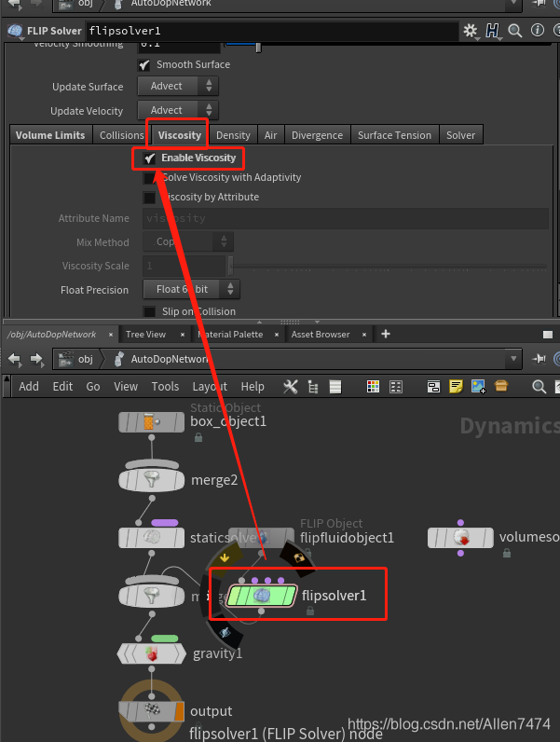The height and width of the screenshot is (742, 560).
Task: Open network wrench tools icon
Action: [290, 387]
